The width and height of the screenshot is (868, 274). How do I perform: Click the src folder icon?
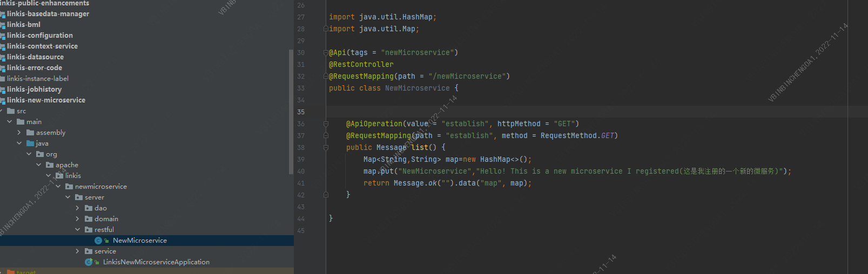[11, 111]
